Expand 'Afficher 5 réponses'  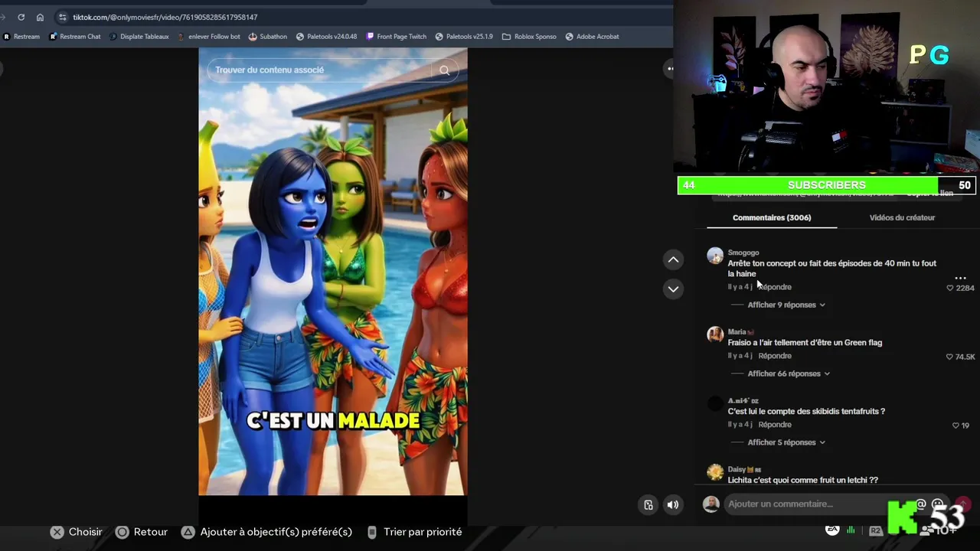point(786,442)
